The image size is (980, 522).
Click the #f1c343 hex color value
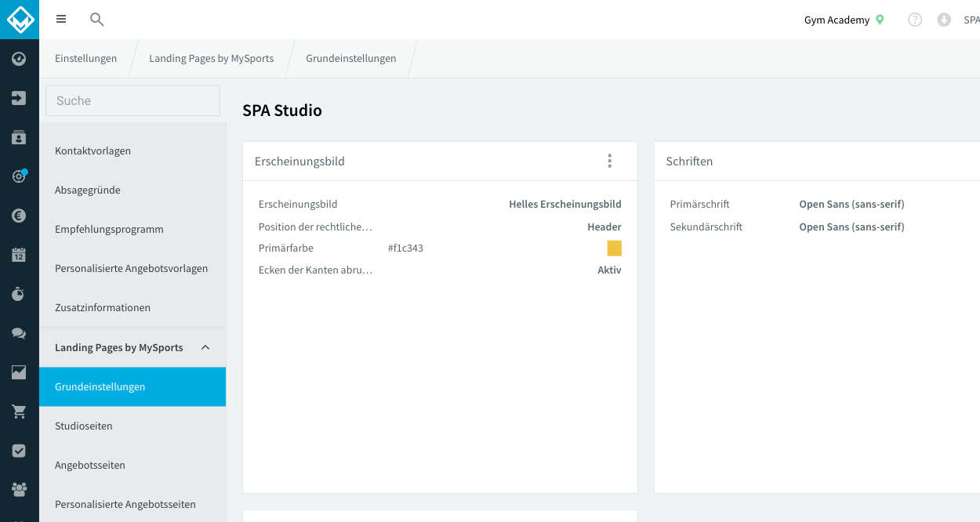pos(405,248)
